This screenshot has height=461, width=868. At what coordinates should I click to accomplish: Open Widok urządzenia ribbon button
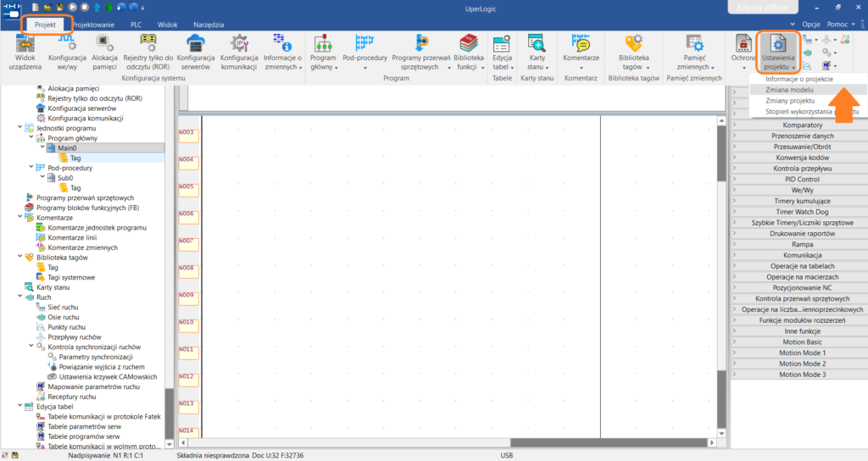25,52
